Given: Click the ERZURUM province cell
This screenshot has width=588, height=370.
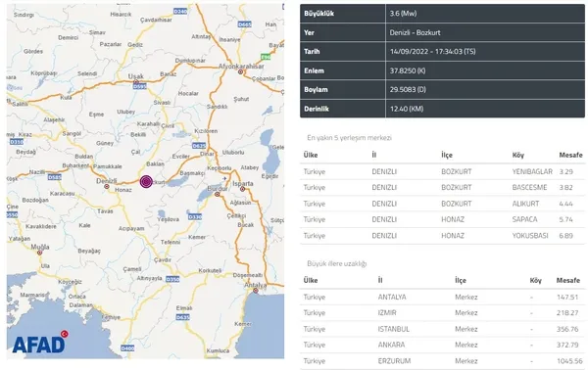Looking at the screenshot, I should pyautogui.click(x=394, y=361).
